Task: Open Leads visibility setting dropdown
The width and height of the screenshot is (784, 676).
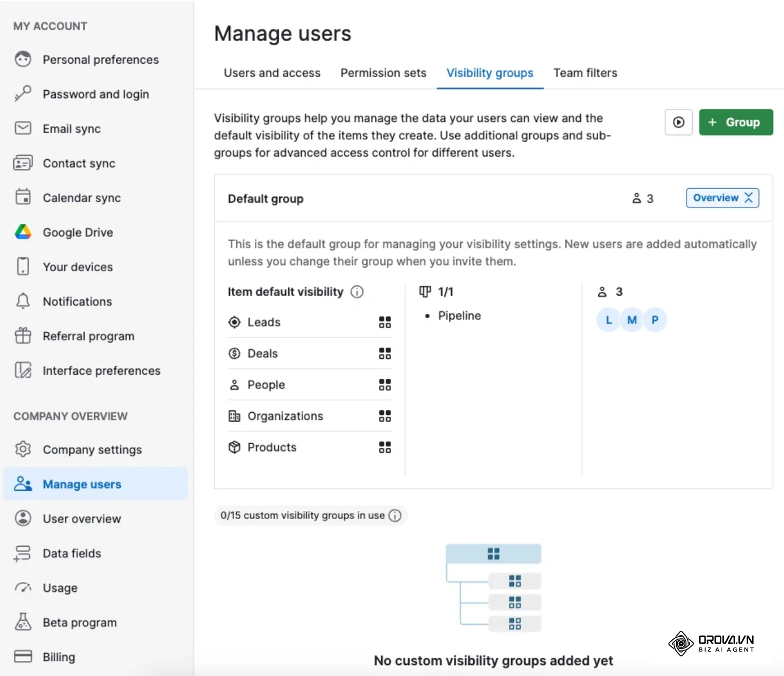Action: tap(385, 322)
